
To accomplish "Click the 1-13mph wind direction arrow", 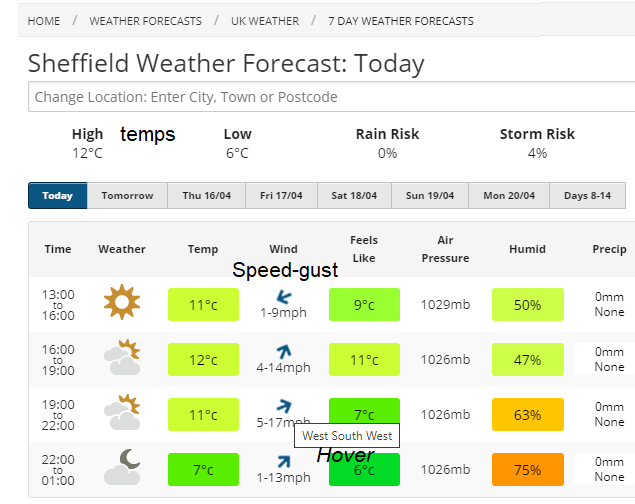I will coord(283,460).
